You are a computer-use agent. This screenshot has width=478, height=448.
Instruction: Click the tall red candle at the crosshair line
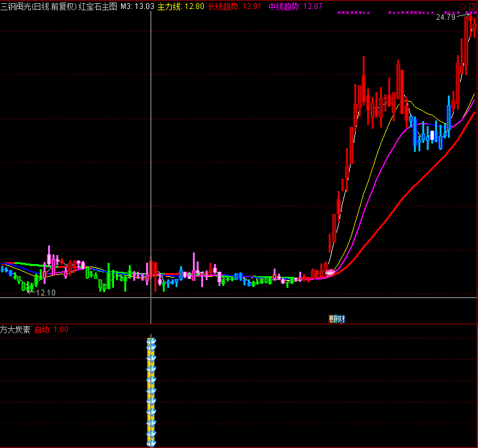pos(152,269)
